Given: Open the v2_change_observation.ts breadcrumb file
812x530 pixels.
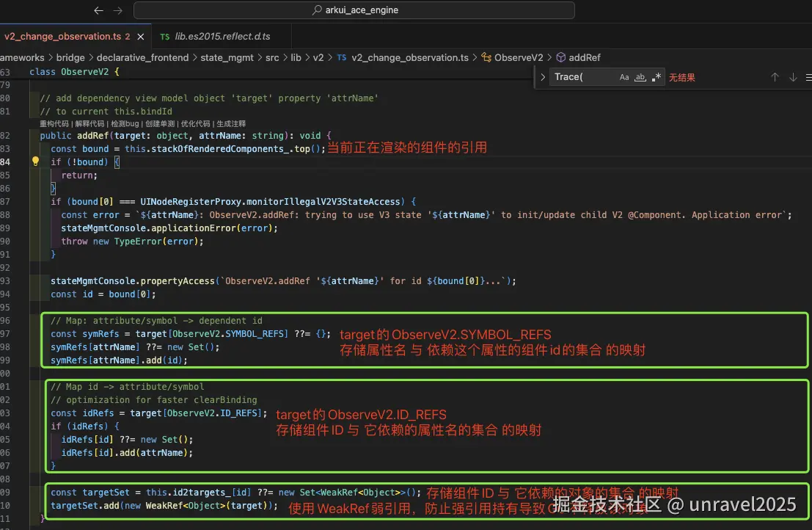Looking at the screenshot, I should pyautogui.click(x=409, y=57).
